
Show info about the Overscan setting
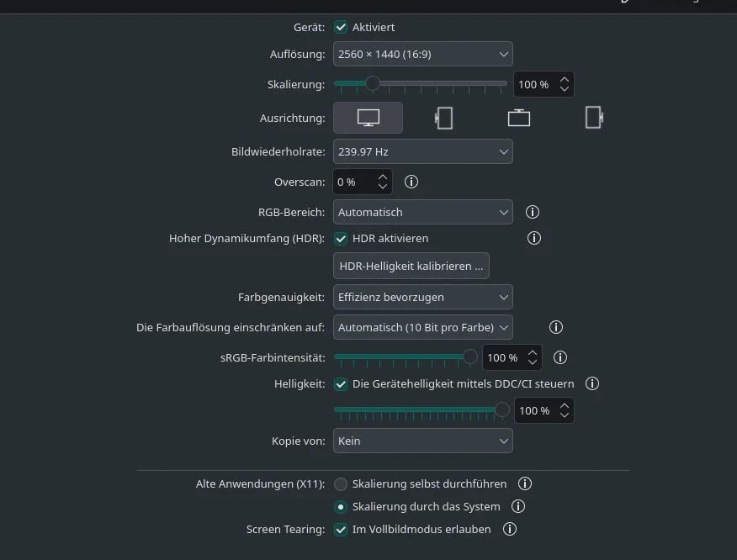point(411,182)
